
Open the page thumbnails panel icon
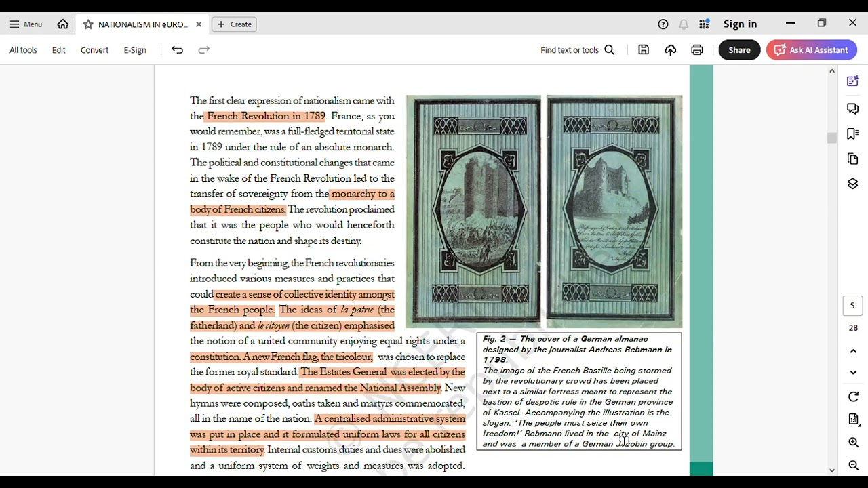853,159
